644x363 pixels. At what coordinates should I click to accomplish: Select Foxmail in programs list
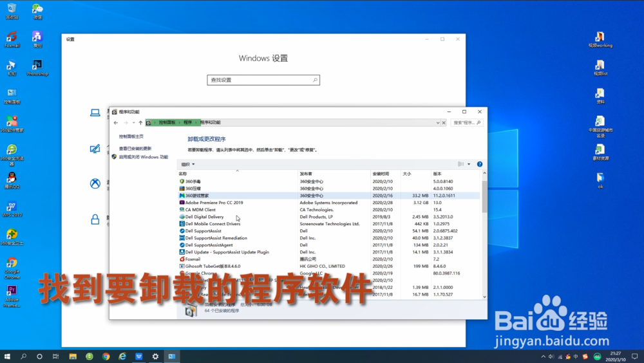click(x=328, y=259)
